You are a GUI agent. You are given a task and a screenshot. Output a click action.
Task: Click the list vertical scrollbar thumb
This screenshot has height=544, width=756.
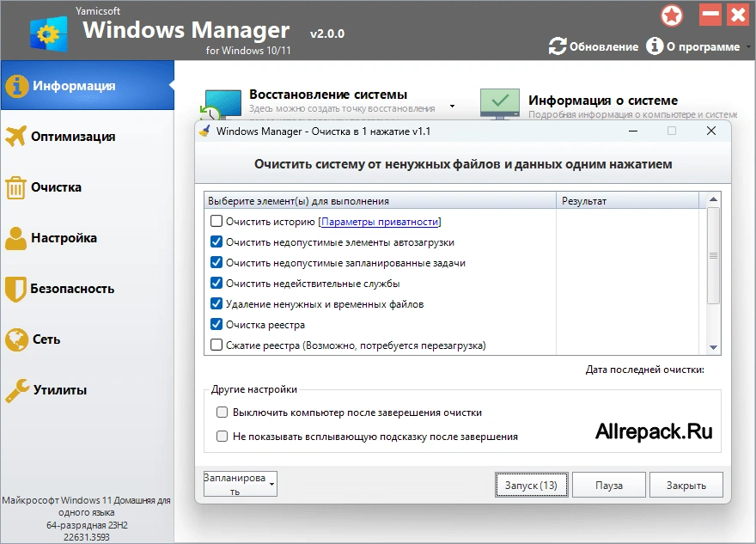[x=714, y=255]
